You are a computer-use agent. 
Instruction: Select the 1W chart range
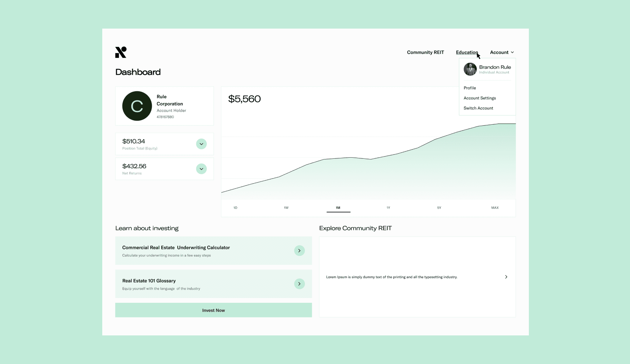[x=286, y=208]
